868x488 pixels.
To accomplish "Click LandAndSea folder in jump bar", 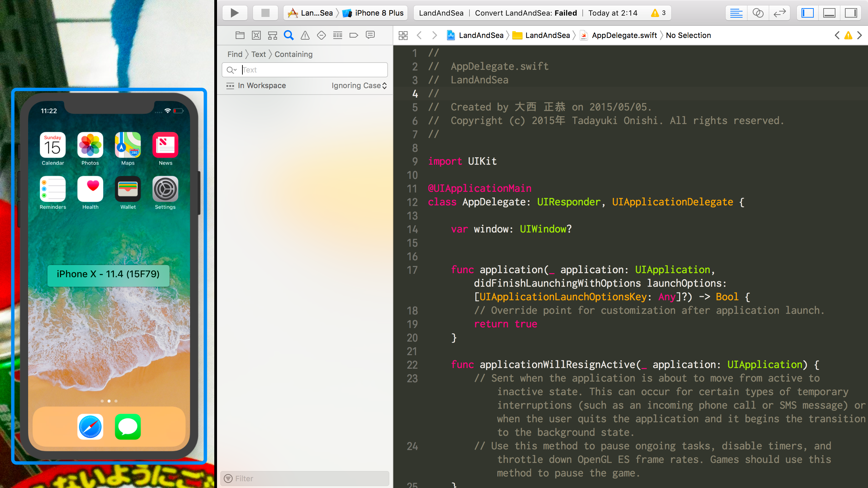I will [541, 35].
